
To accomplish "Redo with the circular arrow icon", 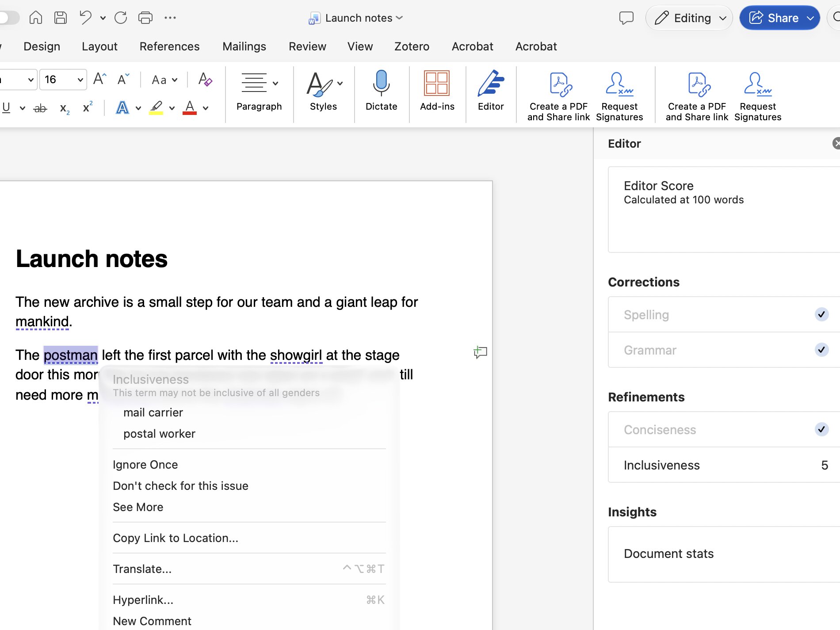I will [x=121, y=18].
